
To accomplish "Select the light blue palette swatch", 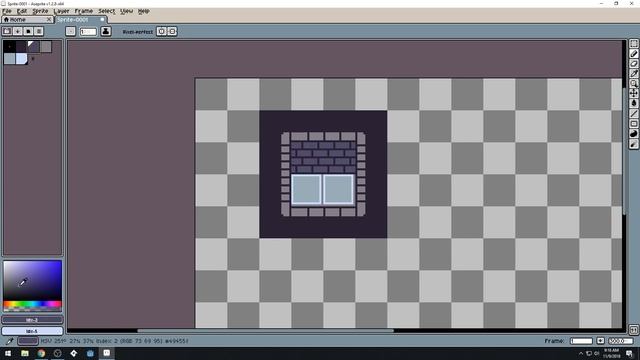I will (21, 59).
